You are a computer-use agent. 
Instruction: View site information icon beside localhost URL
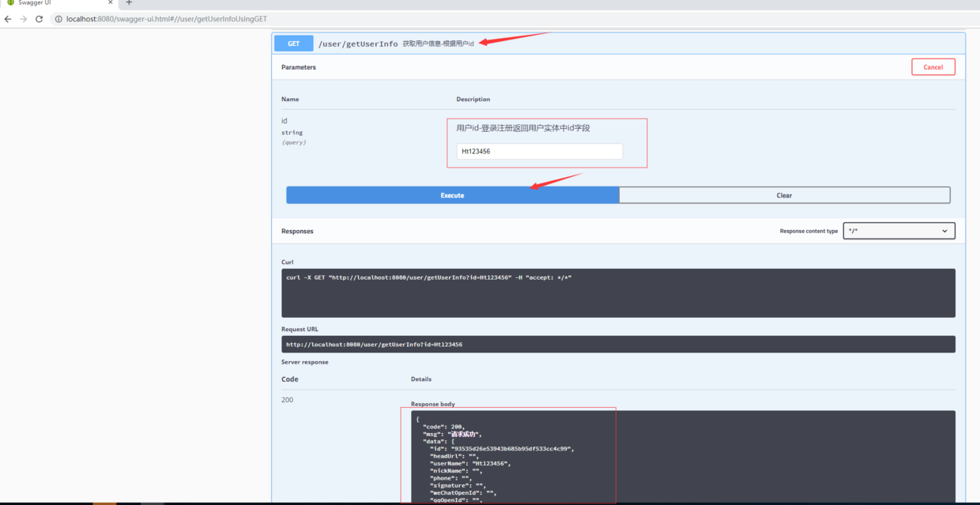[x=58, y=19]
